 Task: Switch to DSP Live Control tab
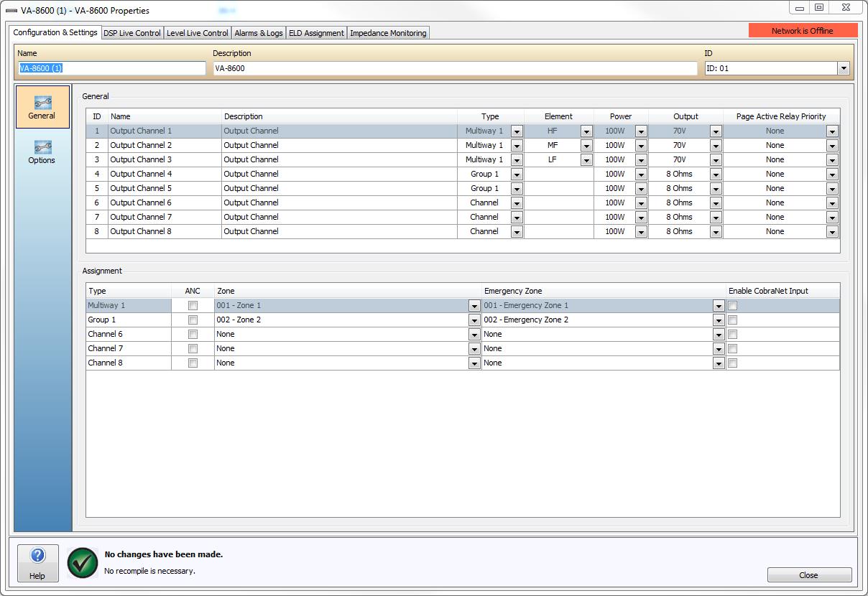click(132, 33)
